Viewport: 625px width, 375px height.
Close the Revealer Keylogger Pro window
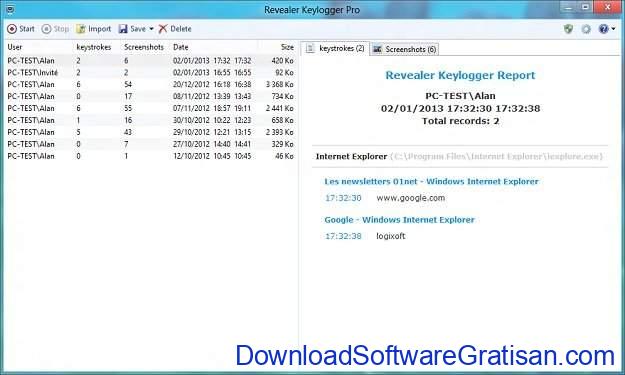(607, 7)
